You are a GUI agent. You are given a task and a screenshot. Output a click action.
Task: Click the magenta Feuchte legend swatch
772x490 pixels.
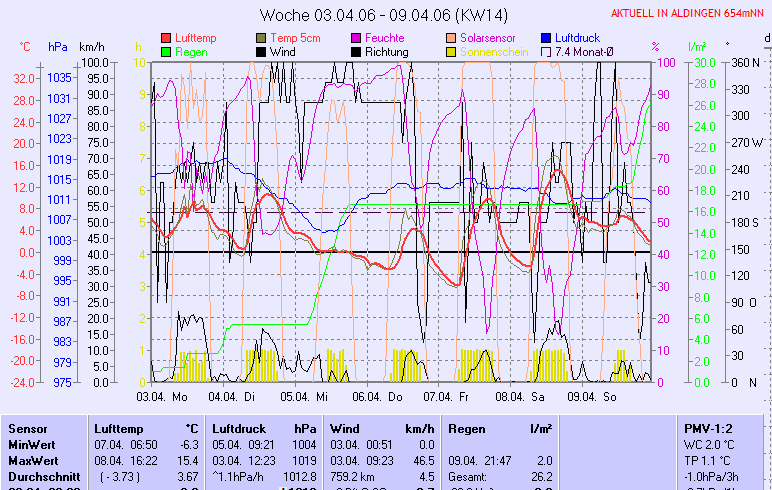[x=357, y=38]
